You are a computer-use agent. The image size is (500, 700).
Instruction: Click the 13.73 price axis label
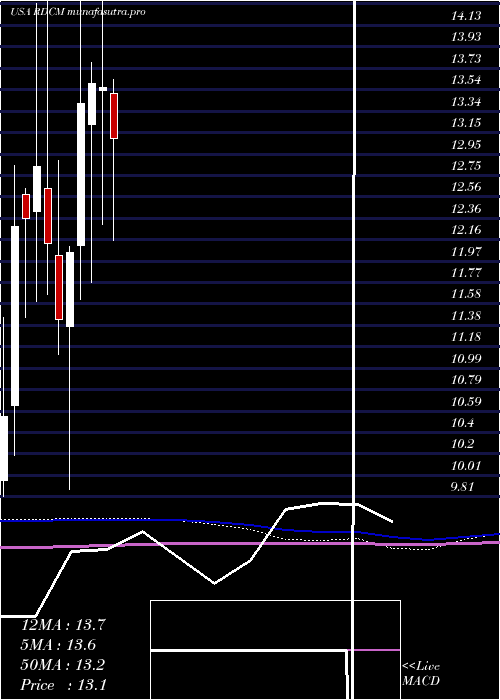[466, 58]
